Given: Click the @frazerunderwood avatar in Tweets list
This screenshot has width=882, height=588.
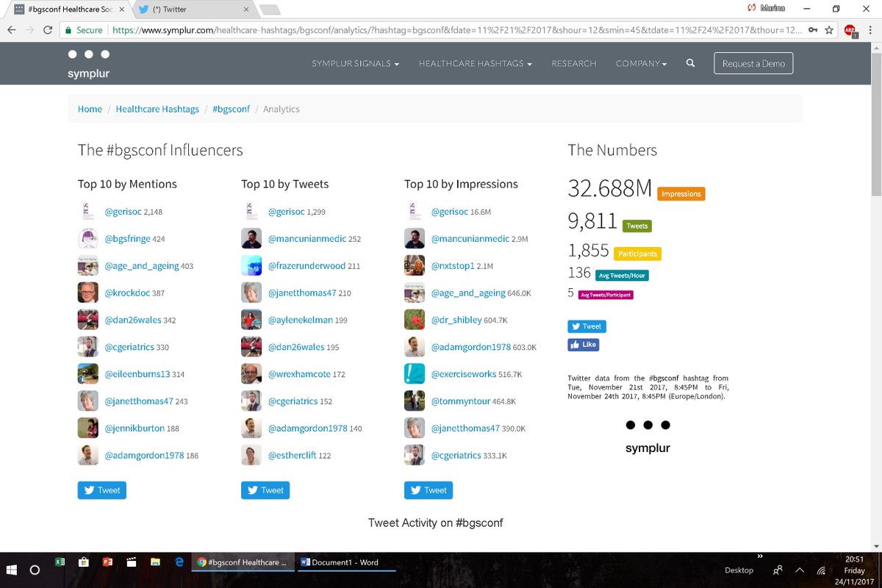Looking at the screenshot, I should [251, 265].
